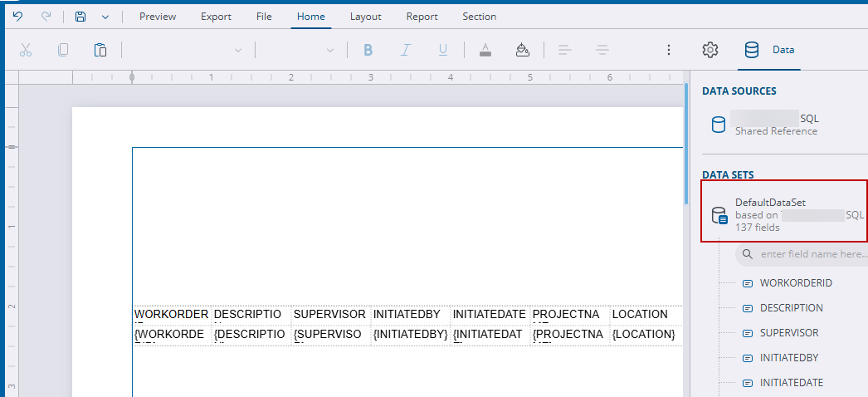Toggle Italic formatting
Viewport: 868px width, 397px height.
tap(406, 50)
